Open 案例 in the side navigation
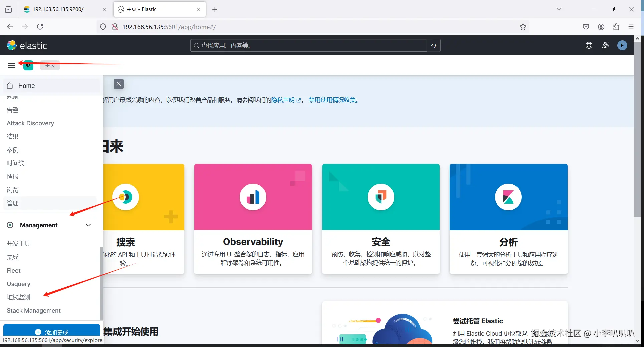The height and width of the screenshot is (347, 644). [13, 150]
